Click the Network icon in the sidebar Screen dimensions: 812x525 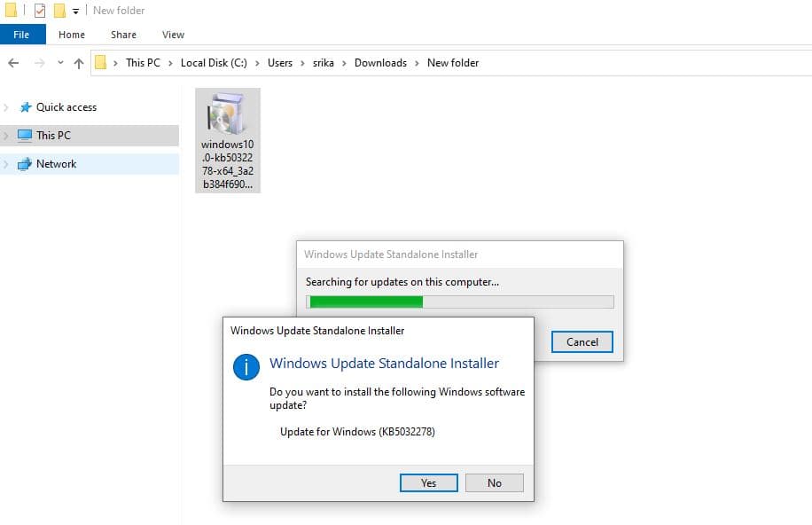point(27,163)
